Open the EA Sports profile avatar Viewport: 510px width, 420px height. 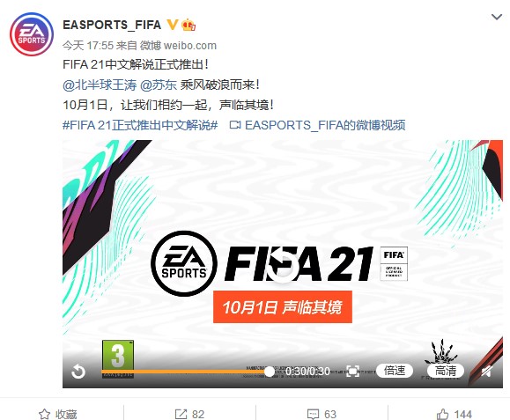[x=32, y=34]
